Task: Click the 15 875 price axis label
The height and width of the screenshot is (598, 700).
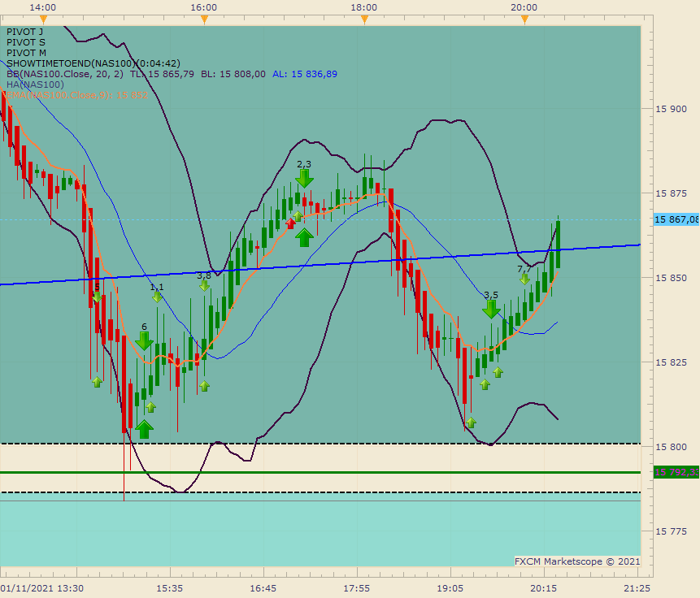Action: click(671, 193)
